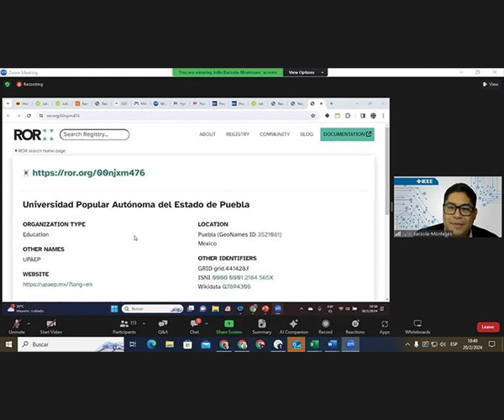Show hidden system tray icons

tap(407, 344)
